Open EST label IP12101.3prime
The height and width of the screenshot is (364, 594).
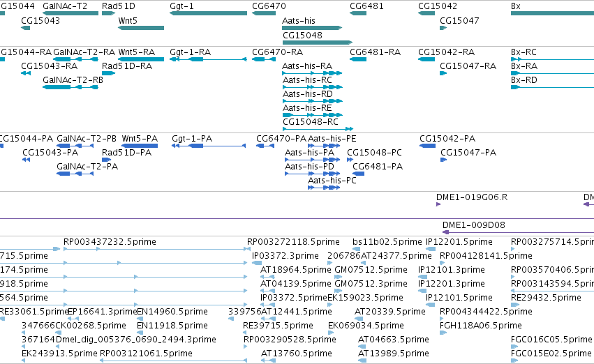[452, 270]
